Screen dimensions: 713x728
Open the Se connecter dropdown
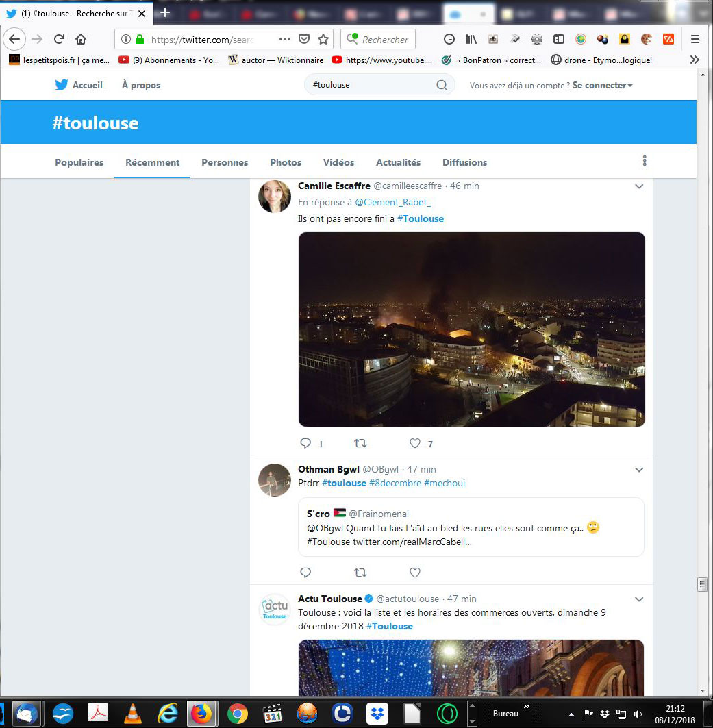602,85
